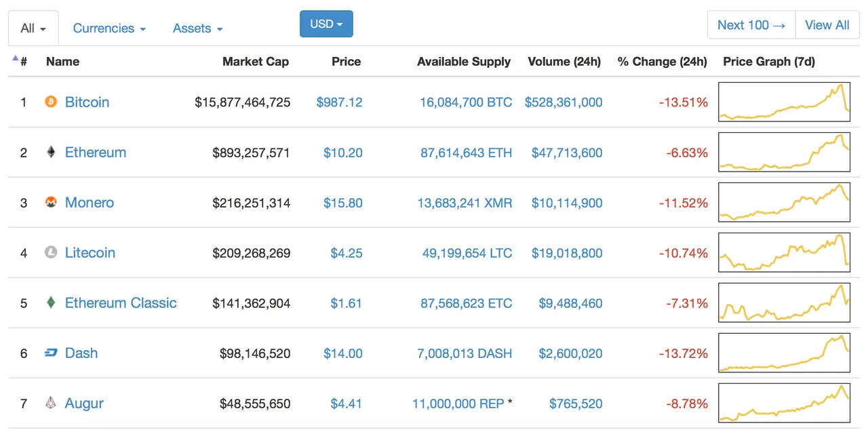Open Ethereum 7d price graph
The image size is (868, 430).
784,152
